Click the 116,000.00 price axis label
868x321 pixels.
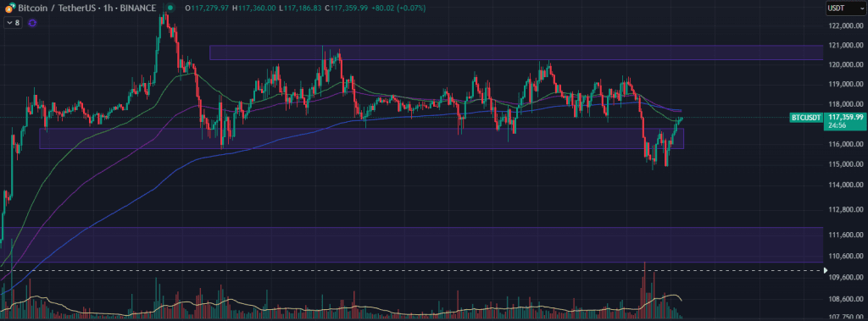pos(847,145)
